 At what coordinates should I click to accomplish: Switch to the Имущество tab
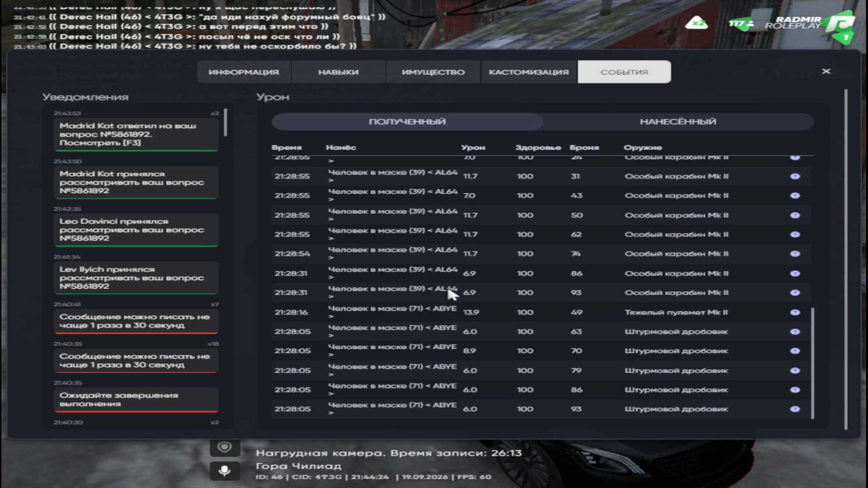pos(433,72)
